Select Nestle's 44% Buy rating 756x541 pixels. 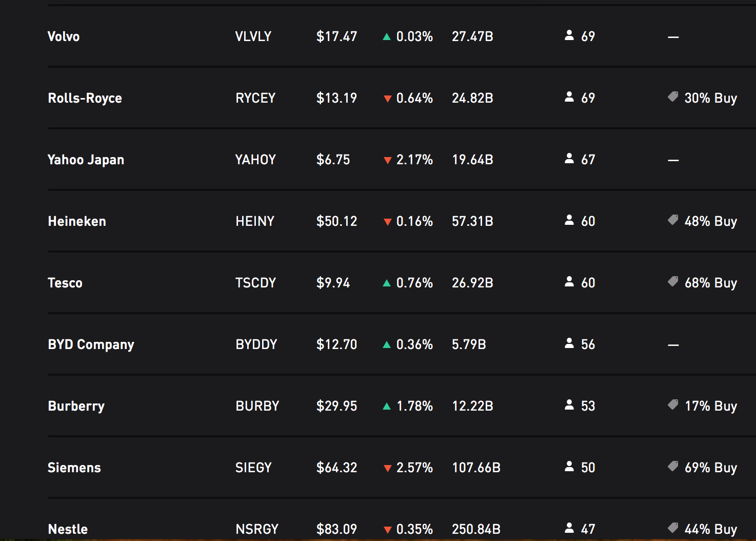click(711, 529)
